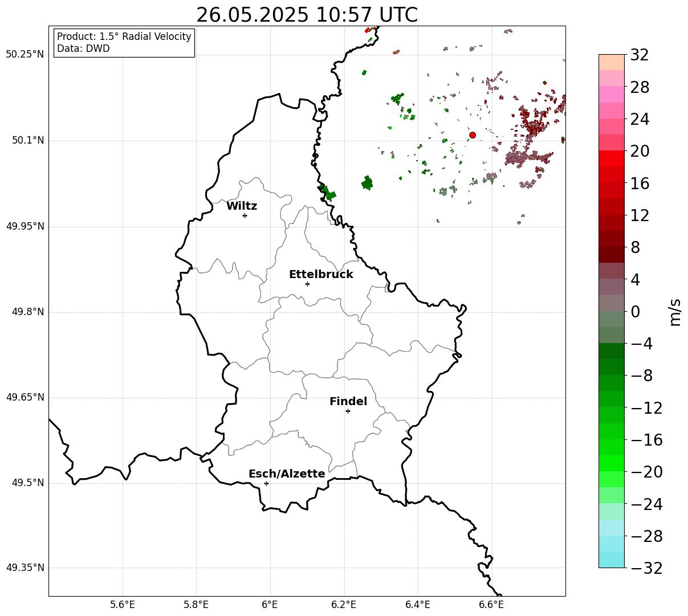688x616 pixels.
Task: Click the title 26.05.2025 10:57 UTC
Action: click(x=307, y=15)
